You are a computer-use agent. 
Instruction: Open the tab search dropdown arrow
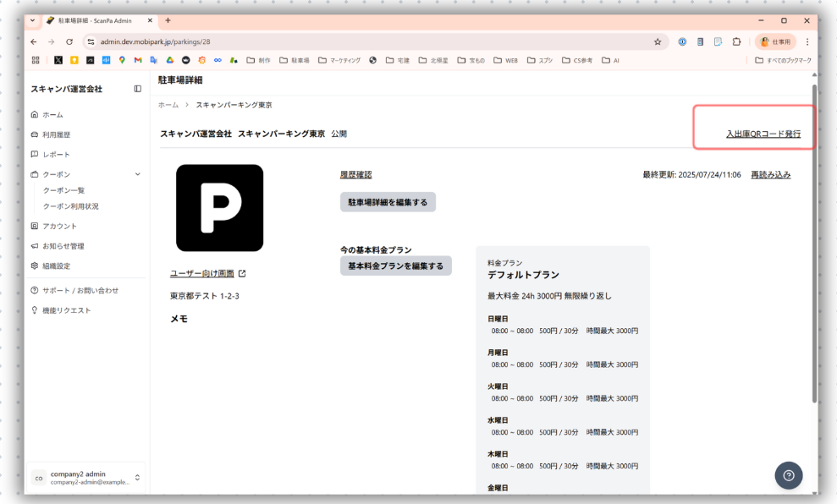(33, 20)
